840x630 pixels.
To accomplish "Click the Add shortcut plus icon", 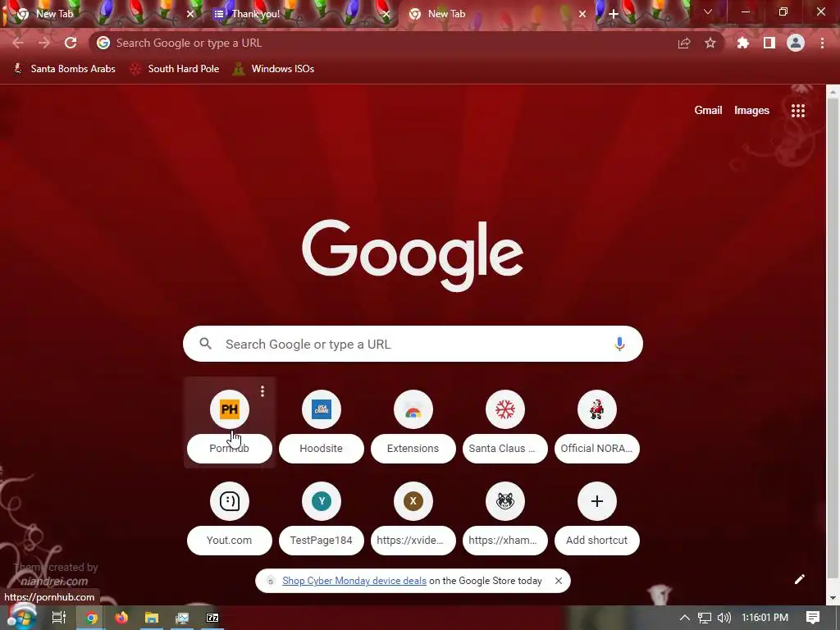I will (x=597, y=501).
